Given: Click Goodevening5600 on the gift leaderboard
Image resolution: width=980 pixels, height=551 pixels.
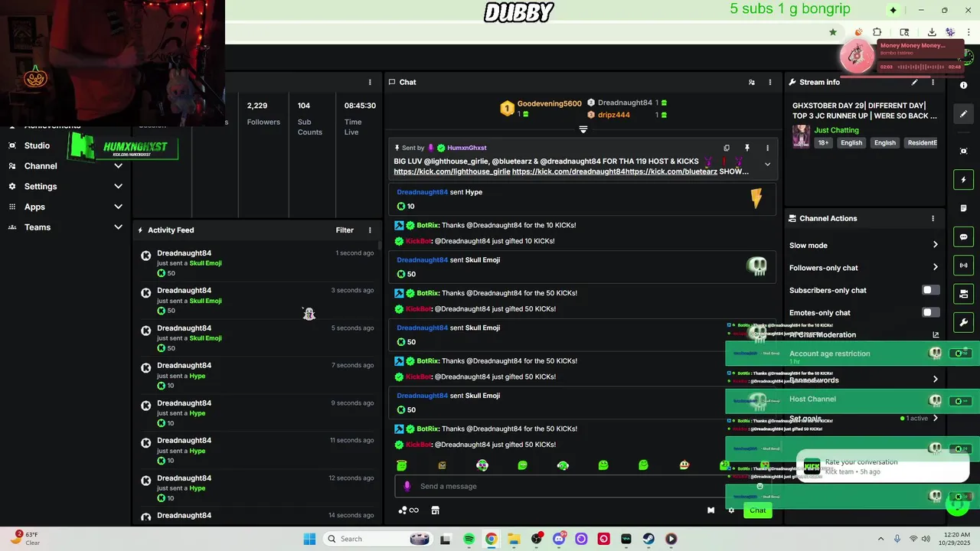Looking at the screenshot, I should pos(549,103).
